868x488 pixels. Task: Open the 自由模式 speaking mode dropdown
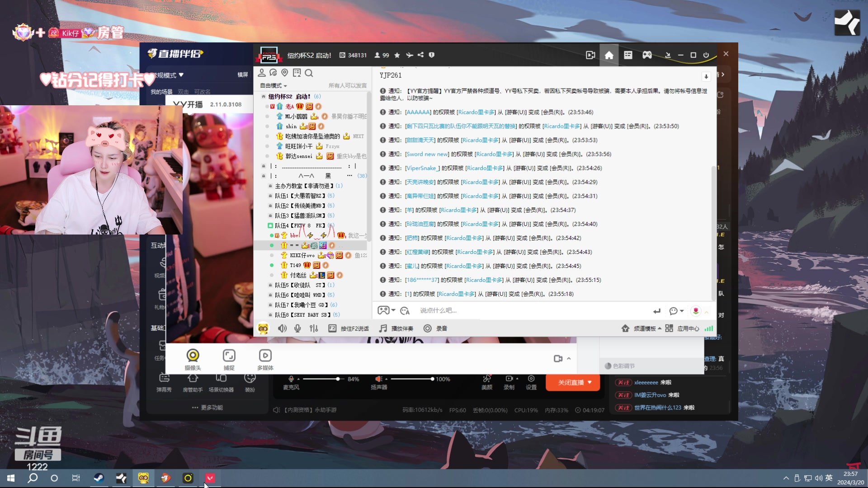click(273, 85)
